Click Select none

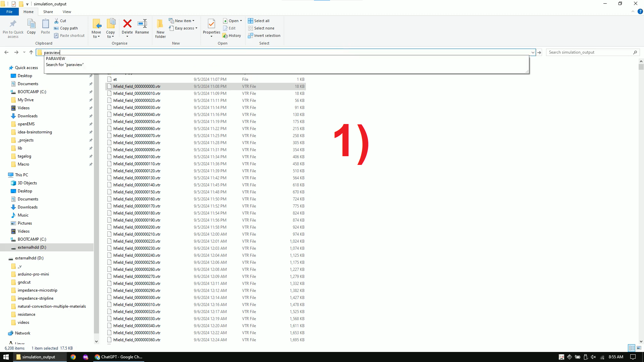tap(261, 28)
